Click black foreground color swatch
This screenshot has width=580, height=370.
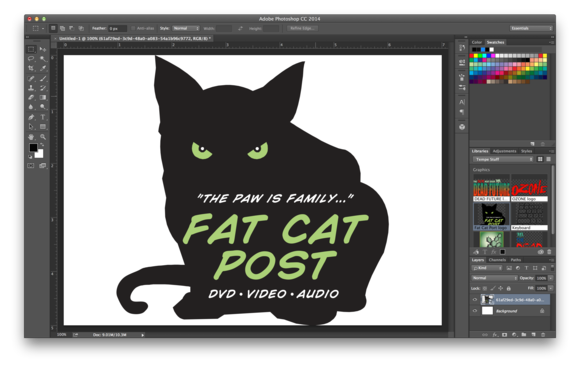pyautogui.click(x=33, y=147)
